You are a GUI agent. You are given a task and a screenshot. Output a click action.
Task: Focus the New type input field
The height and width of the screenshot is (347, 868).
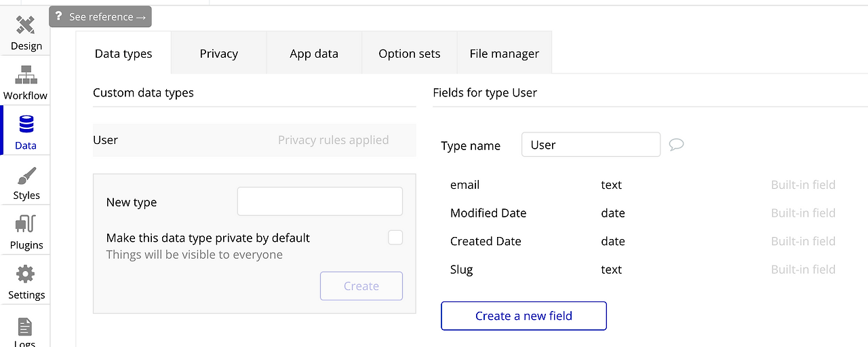(319, 202)
